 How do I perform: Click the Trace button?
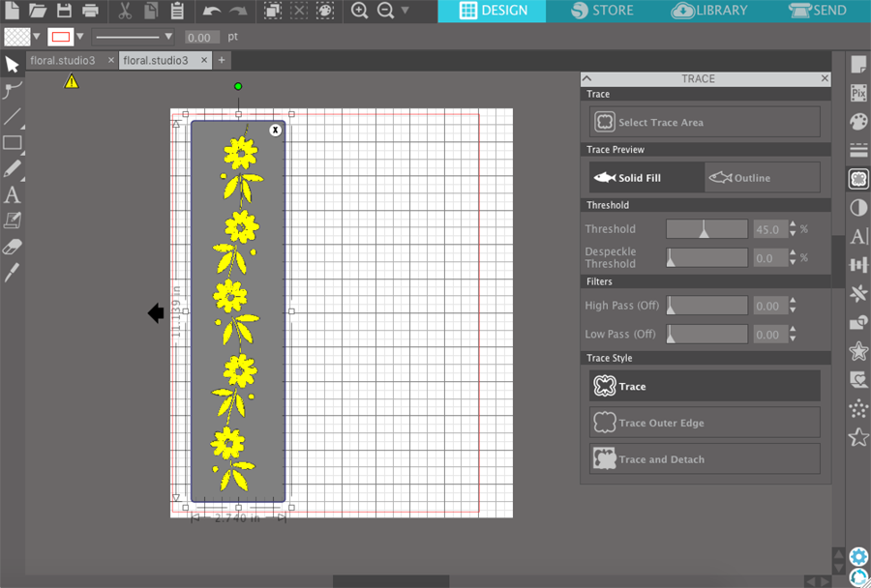(705, 386)
